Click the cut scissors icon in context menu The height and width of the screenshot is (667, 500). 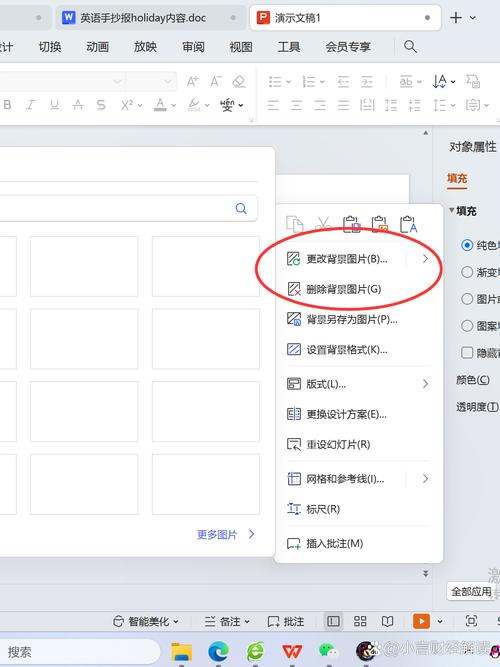coord(323,224)
